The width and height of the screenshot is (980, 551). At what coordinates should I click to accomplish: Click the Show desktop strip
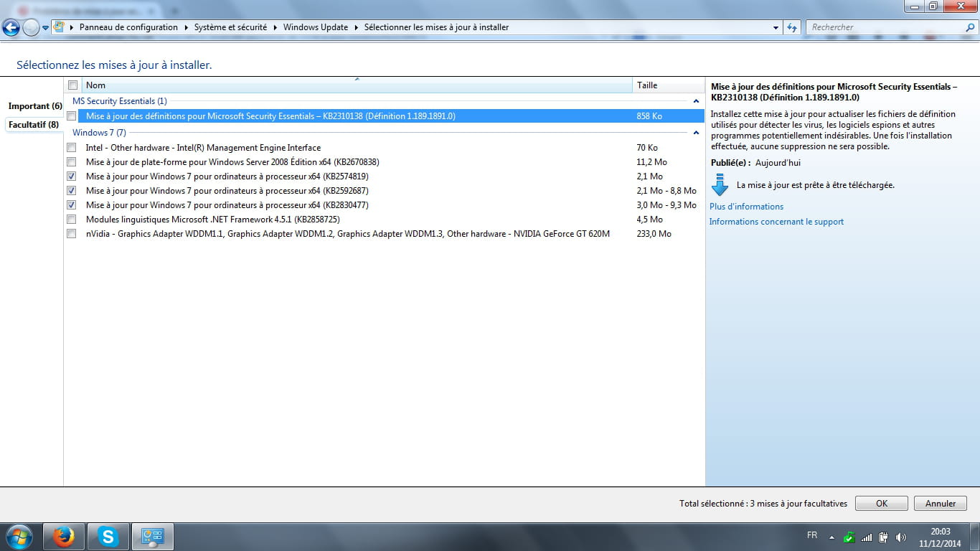(975, 537)
